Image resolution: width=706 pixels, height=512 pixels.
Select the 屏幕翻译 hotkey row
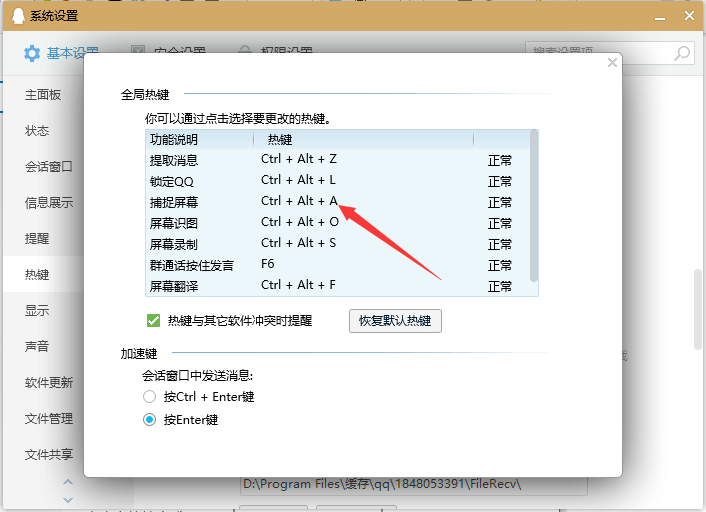point(338,286)
